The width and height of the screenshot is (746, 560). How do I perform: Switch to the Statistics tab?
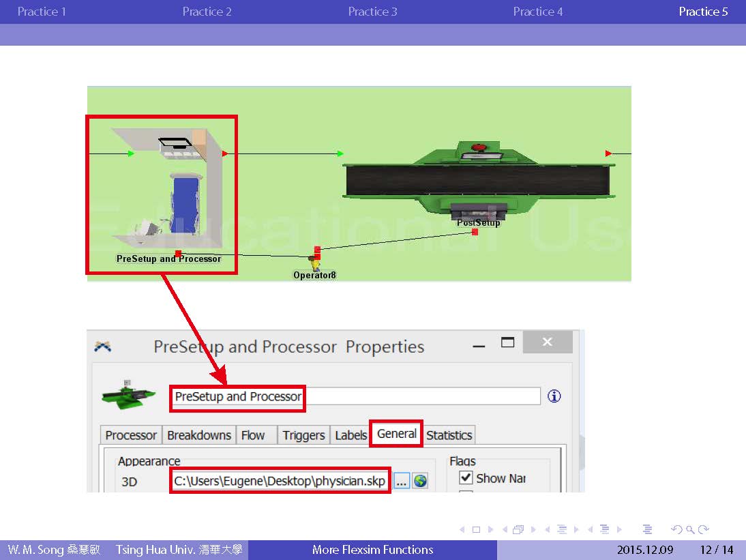click(x=449, y=435)
